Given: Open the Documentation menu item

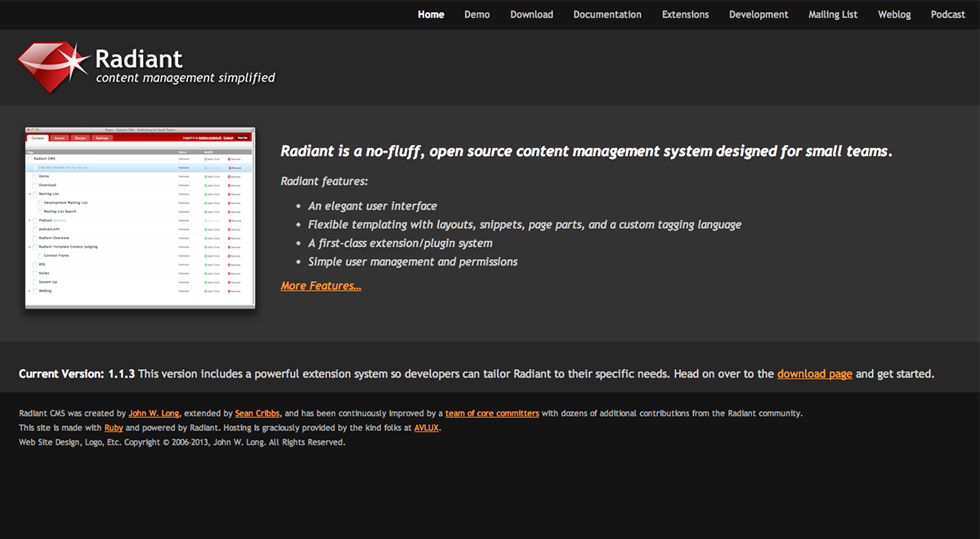Looking at the screenshot, I should (606, 15).
